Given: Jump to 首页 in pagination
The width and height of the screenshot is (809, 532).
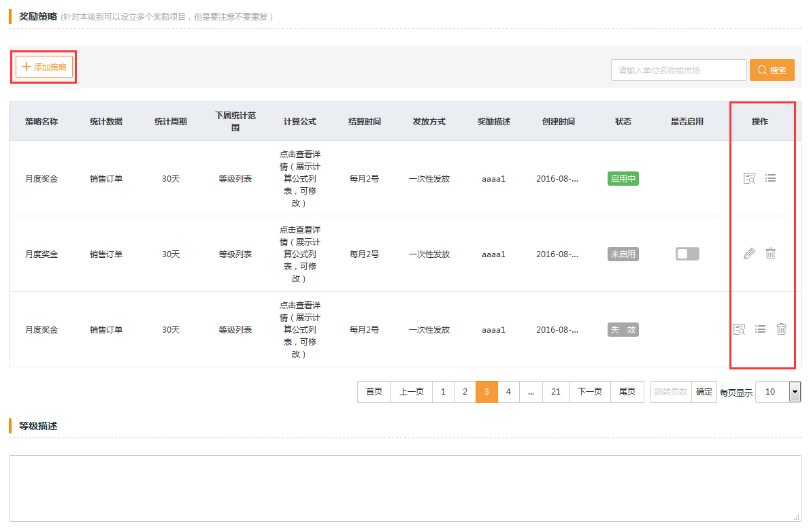Looking at the screenshot, I should click(374, 392).
